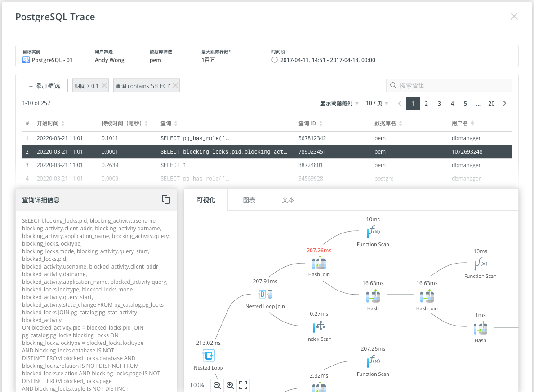534x392 pixels.
Task: Select row 3 with query ID 38724801
Action: pos(267,165)
